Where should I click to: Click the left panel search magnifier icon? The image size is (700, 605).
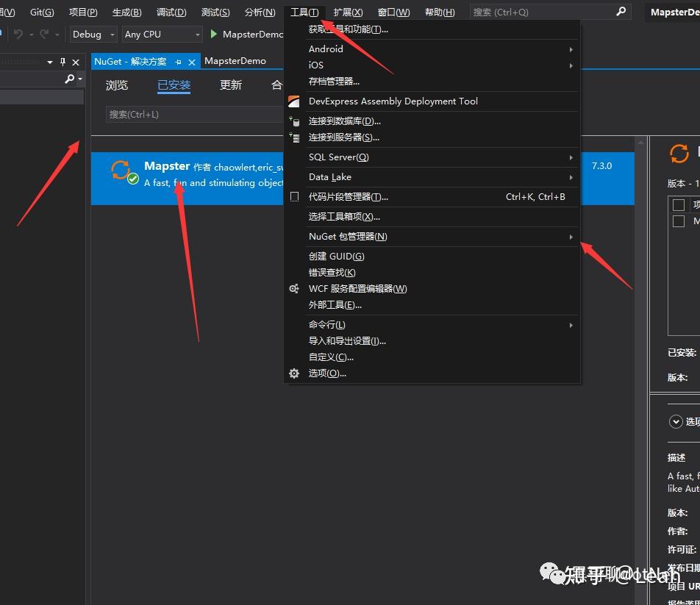[70, 79]
